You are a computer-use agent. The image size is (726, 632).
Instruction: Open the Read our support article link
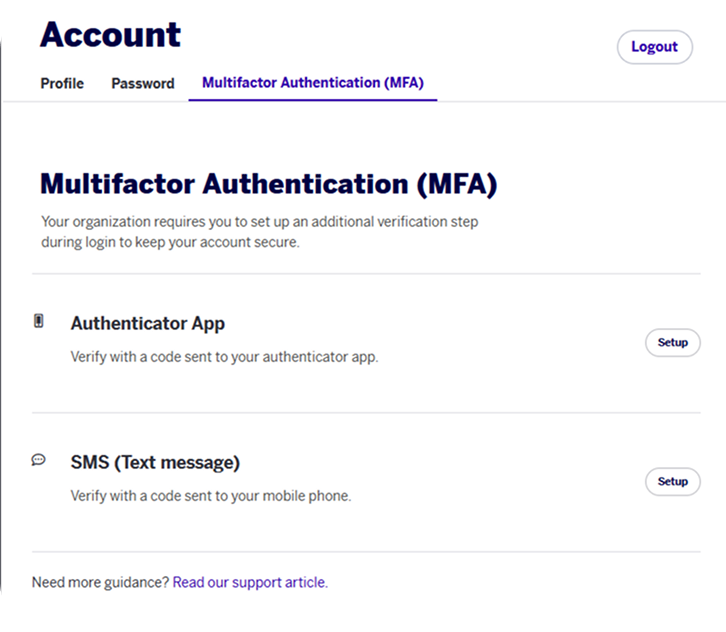pyautogui.click(x=250, y=582)
